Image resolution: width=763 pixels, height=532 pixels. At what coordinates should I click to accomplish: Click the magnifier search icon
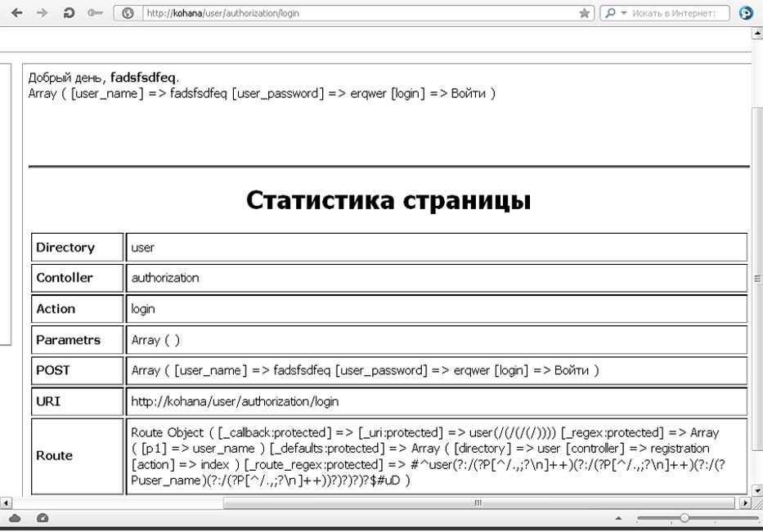(610, 13)
